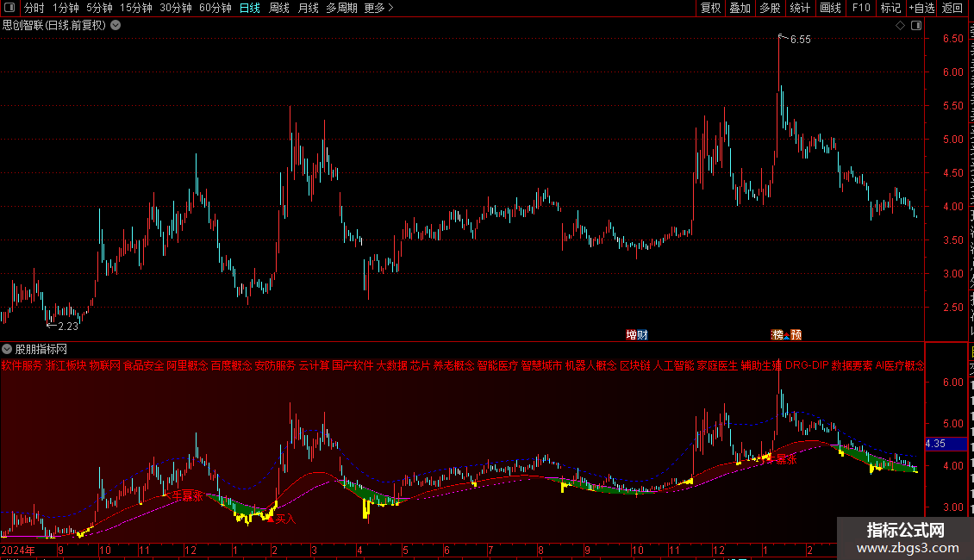Click the 预 marker icon
Viewport: 974px width, 560px height.
[x=796, y=335]
